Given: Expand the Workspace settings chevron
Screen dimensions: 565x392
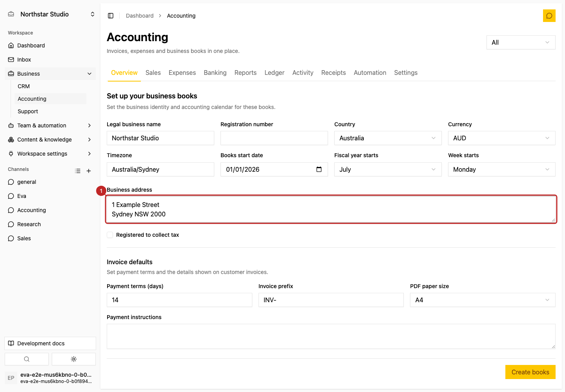Looking at the screenshot, I should (89, 154).
